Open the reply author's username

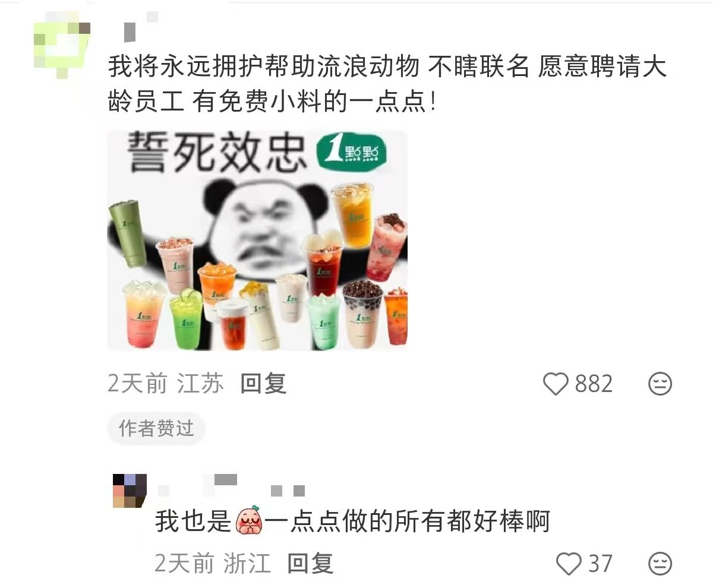point(232,486)
